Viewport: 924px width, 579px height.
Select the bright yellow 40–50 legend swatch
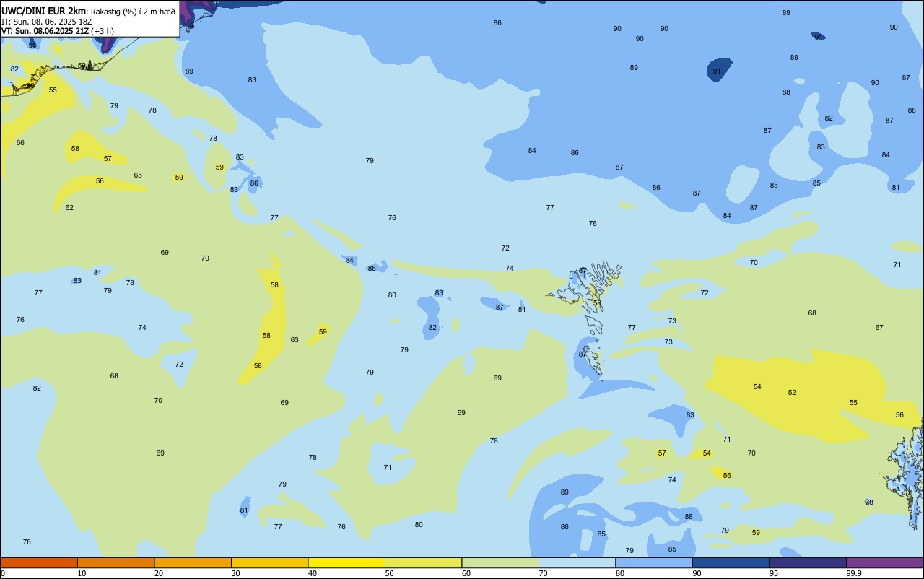[346, 562]
